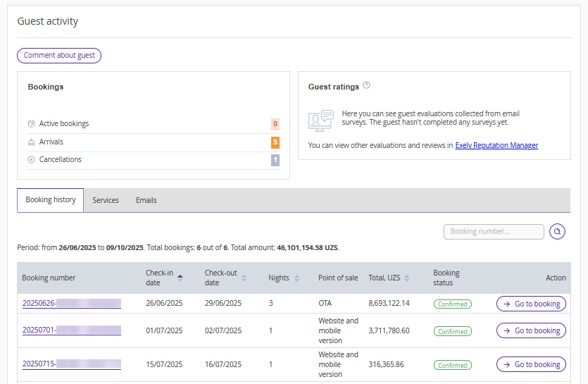Image resolution: width=588 pixels, height=384 pixels.
Task: Click the Active bookings calendar icon
Action: pos(31,124)
